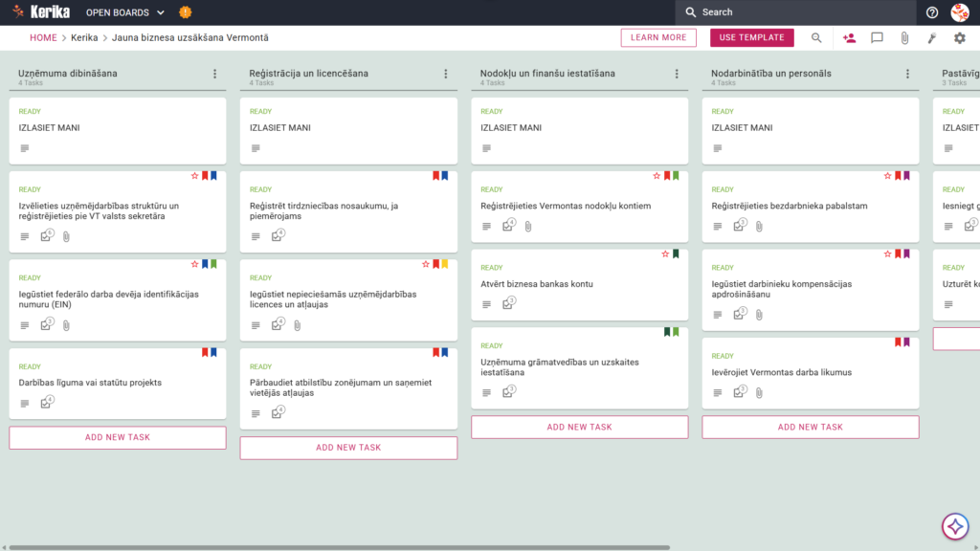This screenshot has width=980, height=551.
Task: Open the Kerika breadcrumb
Action: tap(84, 37)
